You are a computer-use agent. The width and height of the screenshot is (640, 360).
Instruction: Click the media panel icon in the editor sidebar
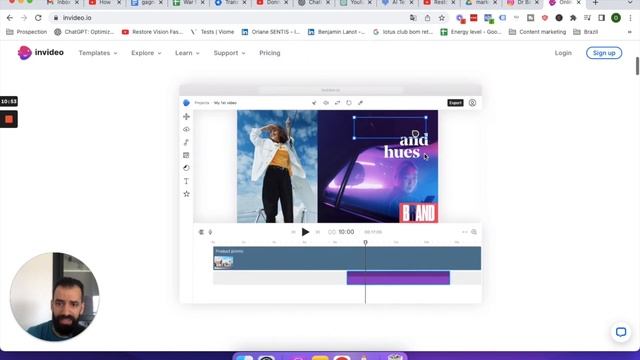click(x=186, y=155)
